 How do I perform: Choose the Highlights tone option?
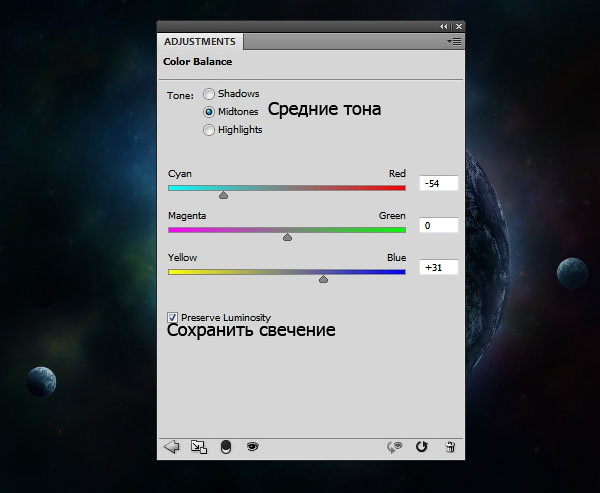(209, 130)
